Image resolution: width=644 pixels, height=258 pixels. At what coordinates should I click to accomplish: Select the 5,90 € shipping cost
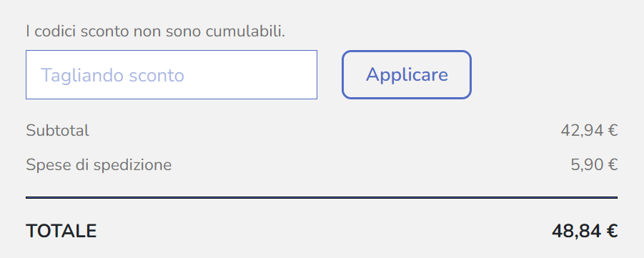(x=594, y=165)
